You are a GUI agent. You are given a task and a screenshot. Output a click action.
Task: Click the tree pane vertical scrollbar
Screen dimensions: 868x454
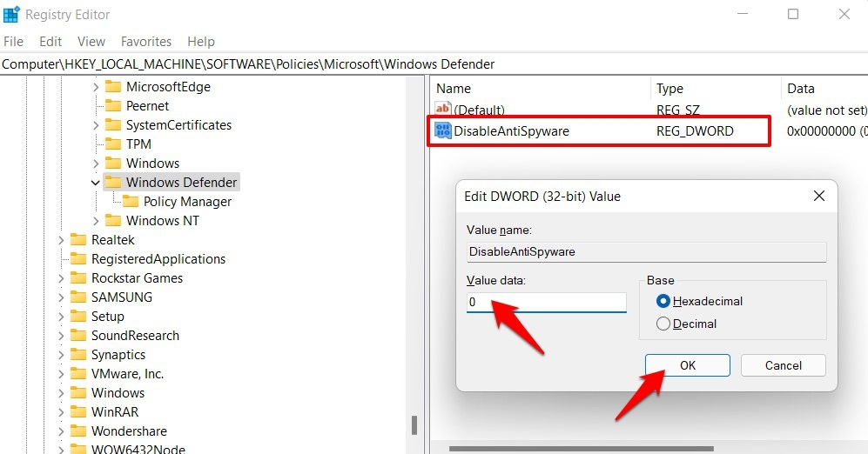tap(415, 425)
